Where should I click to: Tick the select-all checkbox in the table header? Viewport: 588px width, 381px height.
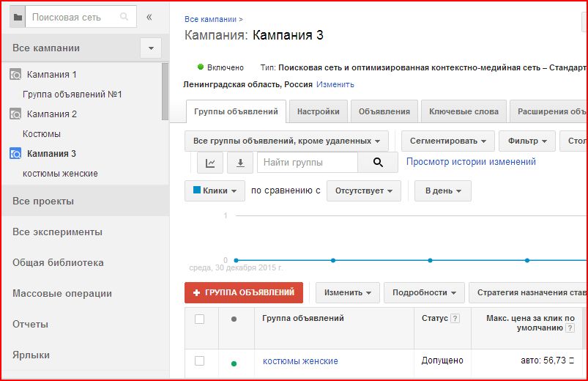coord(199,319)
